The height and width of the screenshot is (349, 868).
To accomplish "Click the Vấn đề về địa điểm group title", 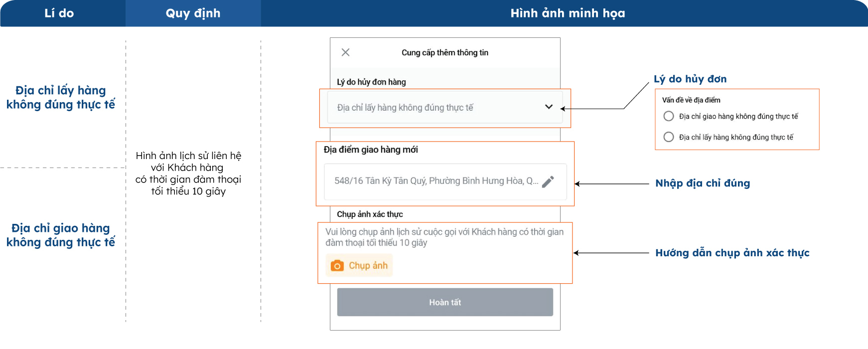I will coord(691,100).
